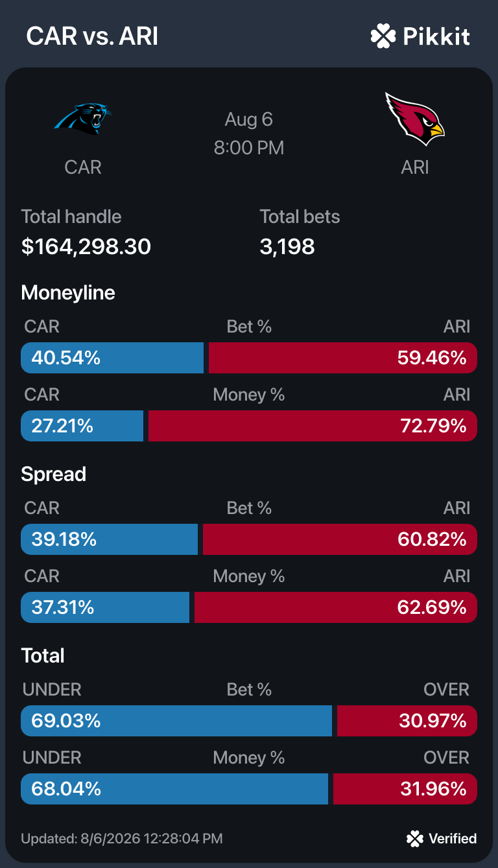Click the Arizona Cardinals team logo

(x=415, y=119)
